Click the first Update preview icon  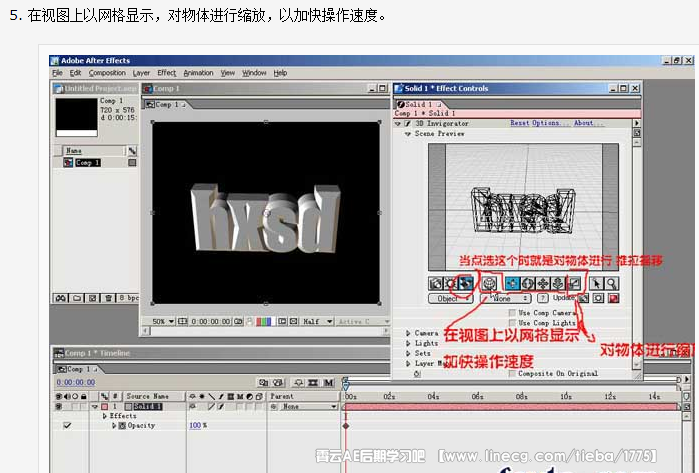click(x=584, y=298)
